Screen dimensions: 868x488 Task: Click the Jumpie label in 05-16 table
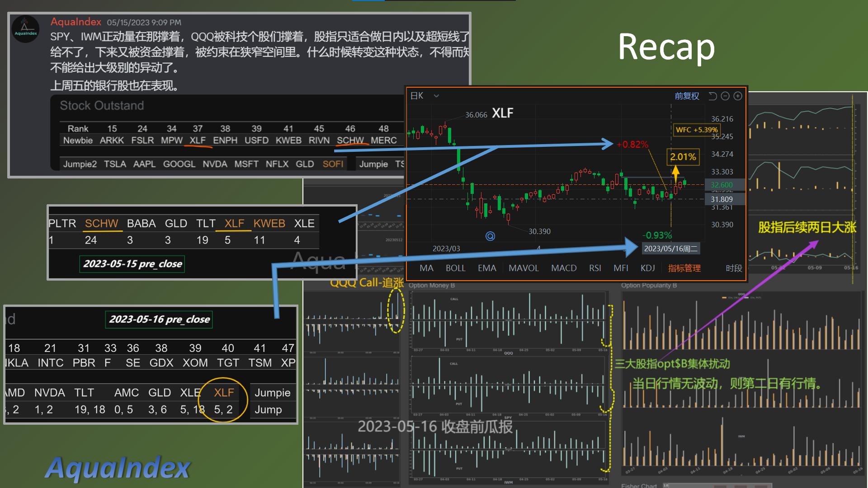[x=272, y=393]
